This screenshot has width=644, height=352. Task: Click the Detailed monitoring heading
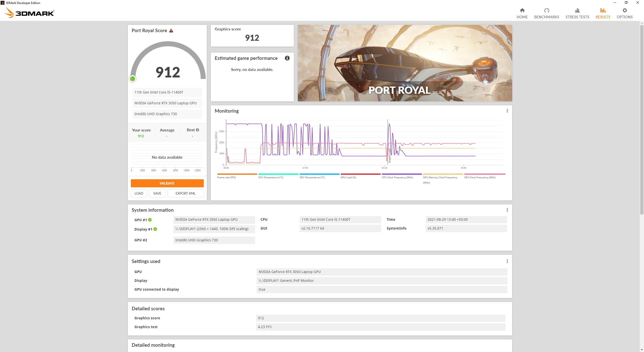tap(153, 345)
